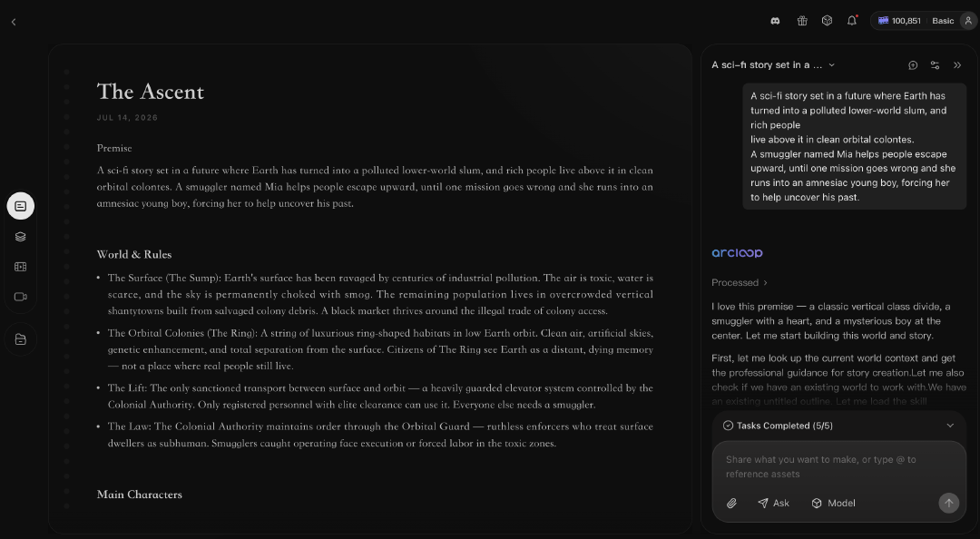Open the 100,851 credits balance
This screenshot has width=980, height=539.
[x=899, y=21]
